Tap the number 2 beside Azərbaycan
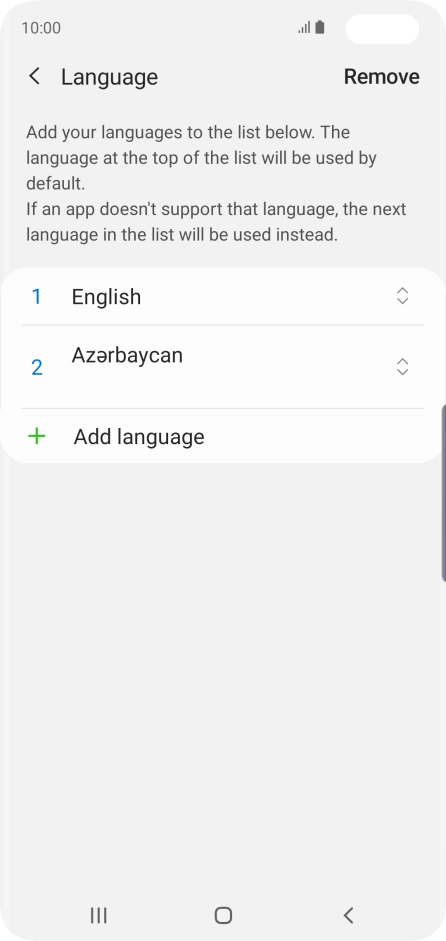This screenshot has height=941, width=446. [37, 367]
